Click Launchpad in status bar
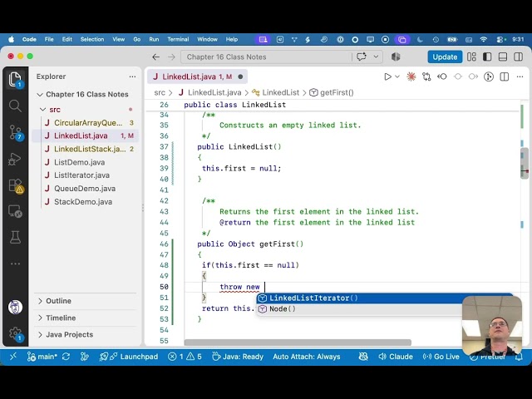This screenshot has height=399, width=532. [x=129, y=357]
